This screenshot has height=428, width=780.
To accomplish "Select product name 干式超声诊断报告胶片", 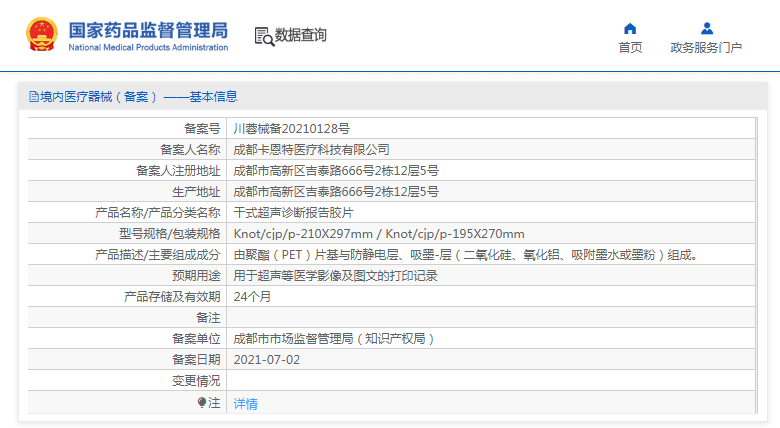I will click(293, 213).
